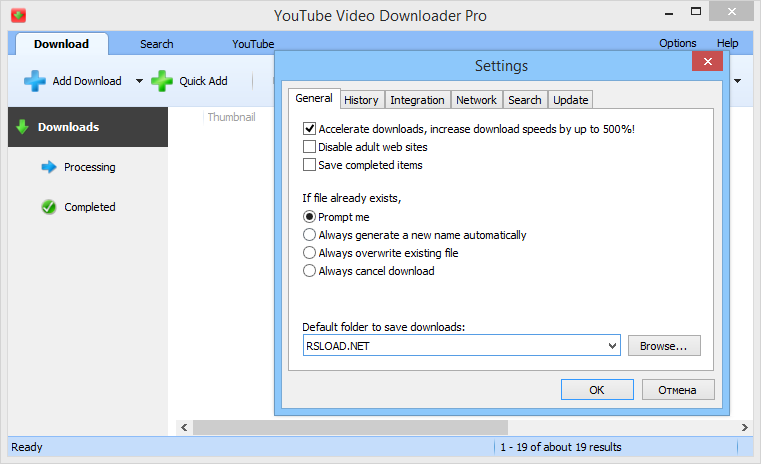Open the default folder combo box dropdown arrow
Image resolution: width=761 pixels, height=464 pixels.
(x=612, y=346)
